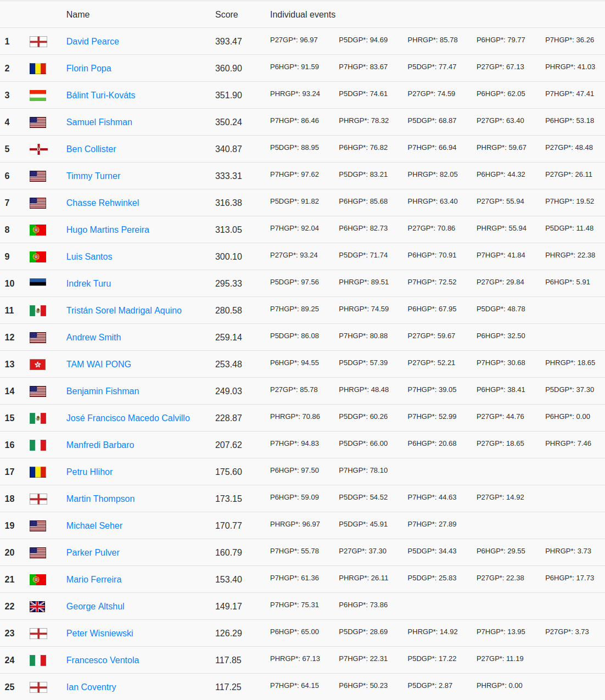This screenshot has height=700, width=605.
Task: Open Ian Coventry's profile link
Action: (91, 687)
